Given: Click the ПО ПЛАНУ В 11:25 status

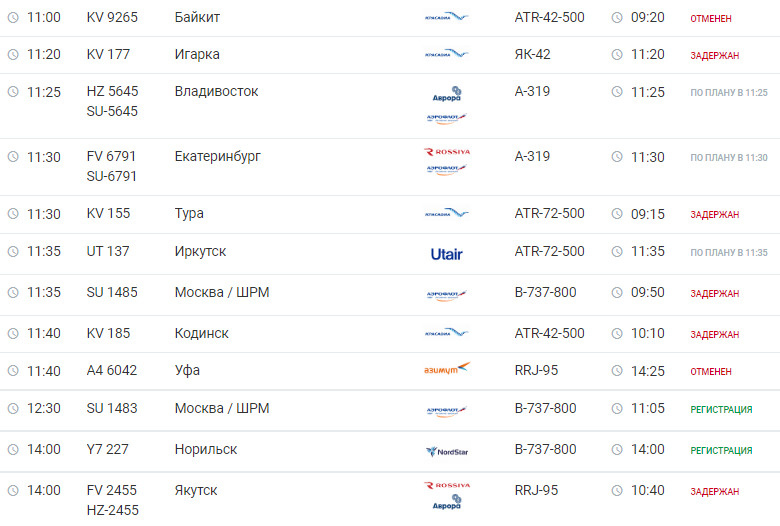Looking at the screenshot, I should pyautogui.click(x=729, y=93).
